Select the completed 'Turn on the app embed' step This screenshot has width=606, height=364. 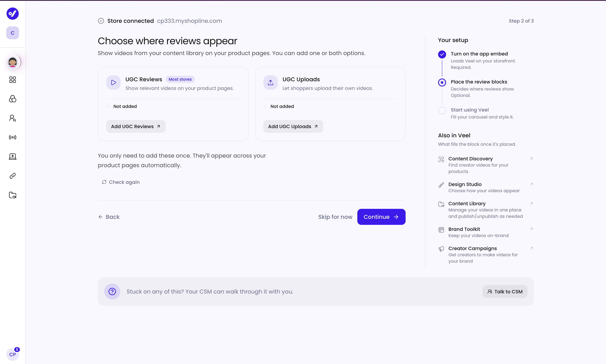(x=442, y=54)
